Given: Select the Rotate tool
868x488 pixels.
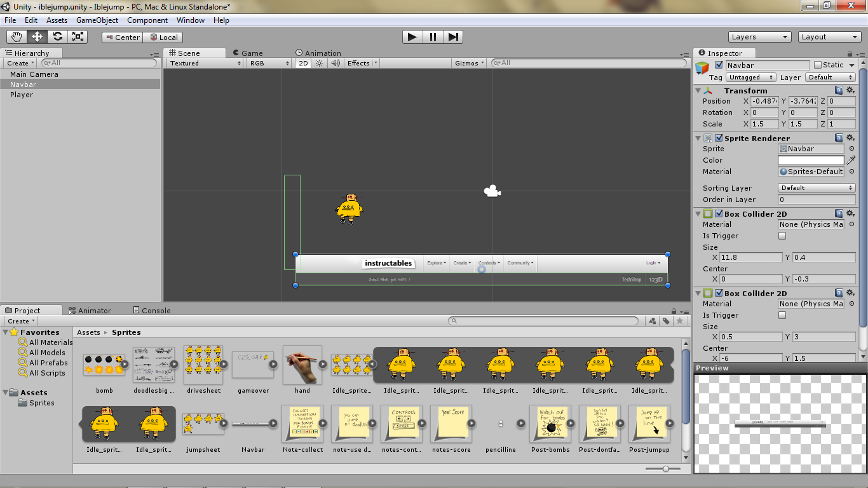Looking at the screenshot, I should point(58,37).
